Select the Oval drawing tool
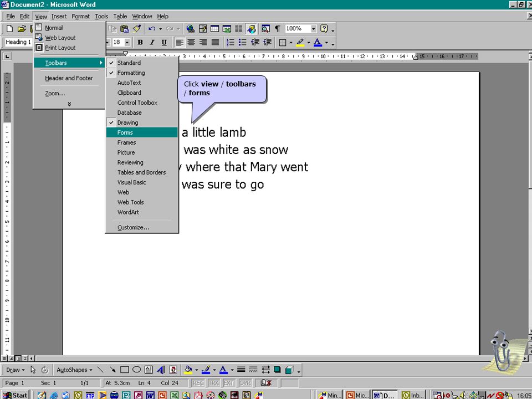 click(x=137, y=370)
